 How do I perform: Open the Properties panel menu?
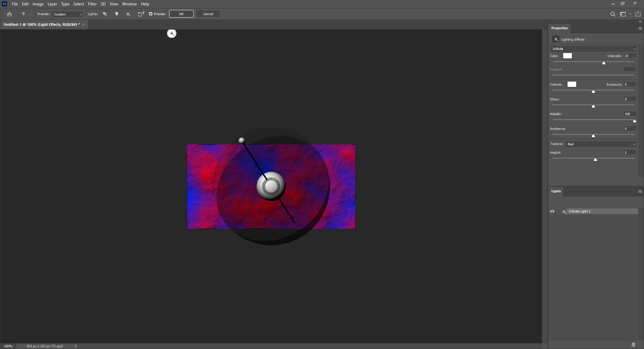[x=640, y=28]
